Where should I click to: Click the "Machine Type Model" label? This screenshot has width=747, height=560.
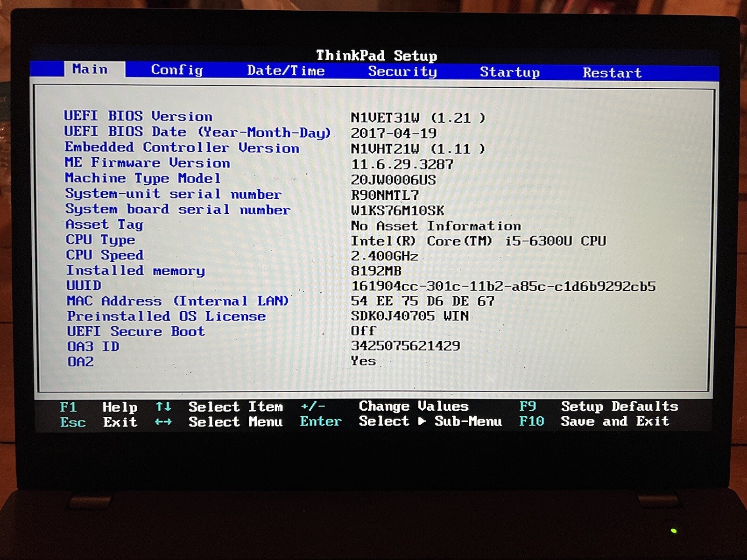click(x=143, y=178)
